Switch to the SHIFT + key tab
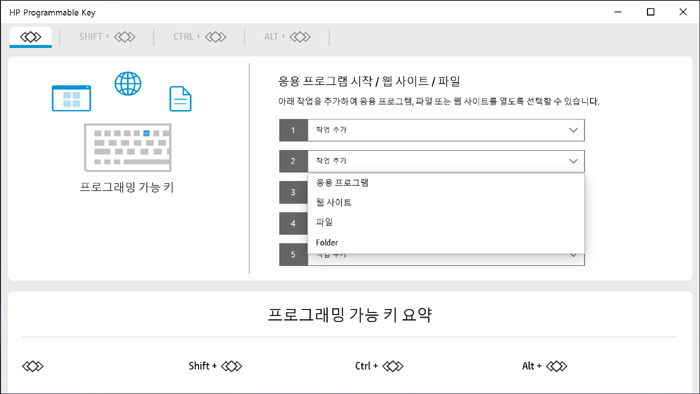This screenshot has height=394, width=700. point(107,37)
